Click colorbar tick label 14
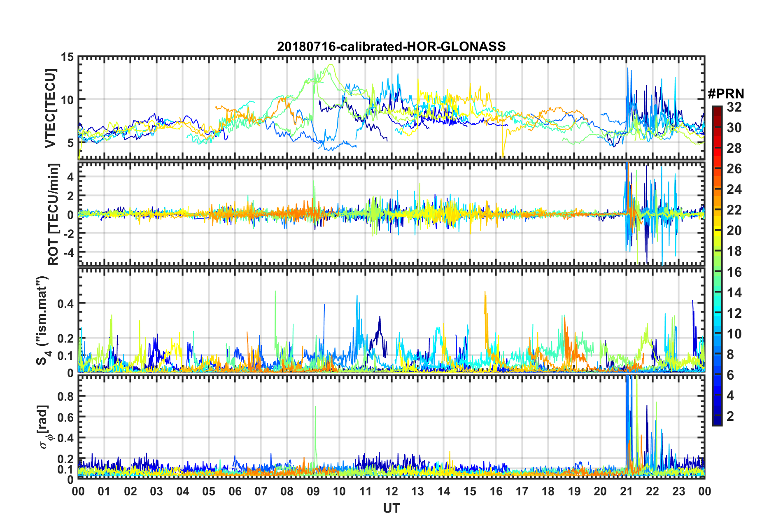The image size is (783, 532). 734,293
